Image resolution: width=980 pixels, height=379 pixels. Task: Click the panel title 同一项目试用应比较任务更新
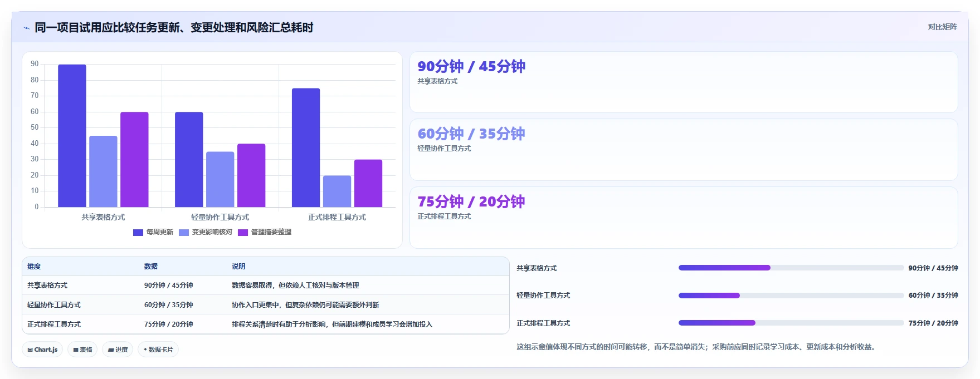(174, 28)
